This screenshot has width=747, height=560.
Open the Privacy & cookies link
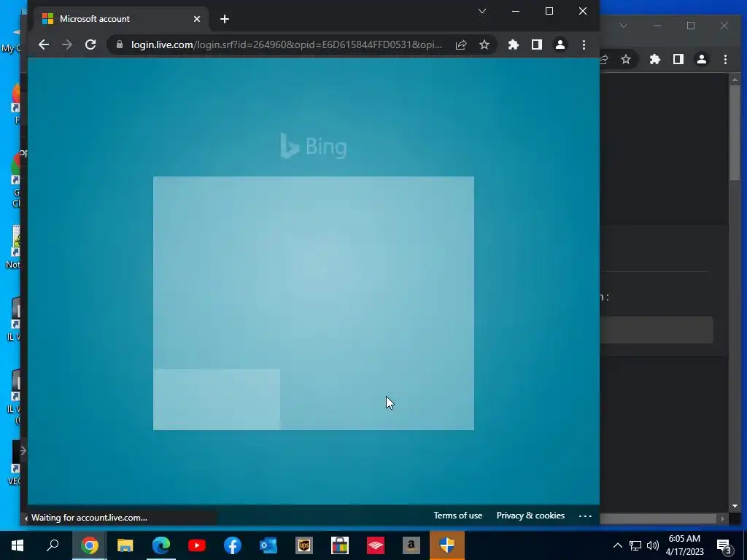(530, 516)
